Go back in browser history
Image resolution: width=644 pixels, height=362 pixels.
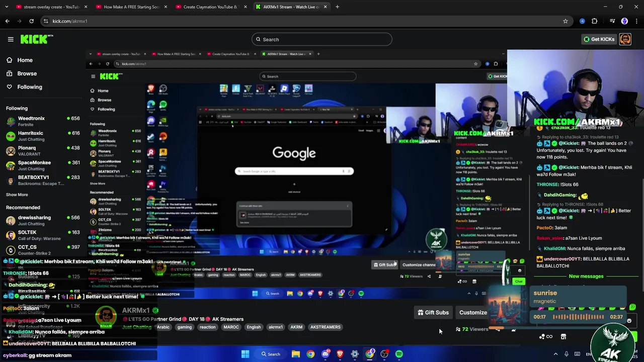[7, 21]
